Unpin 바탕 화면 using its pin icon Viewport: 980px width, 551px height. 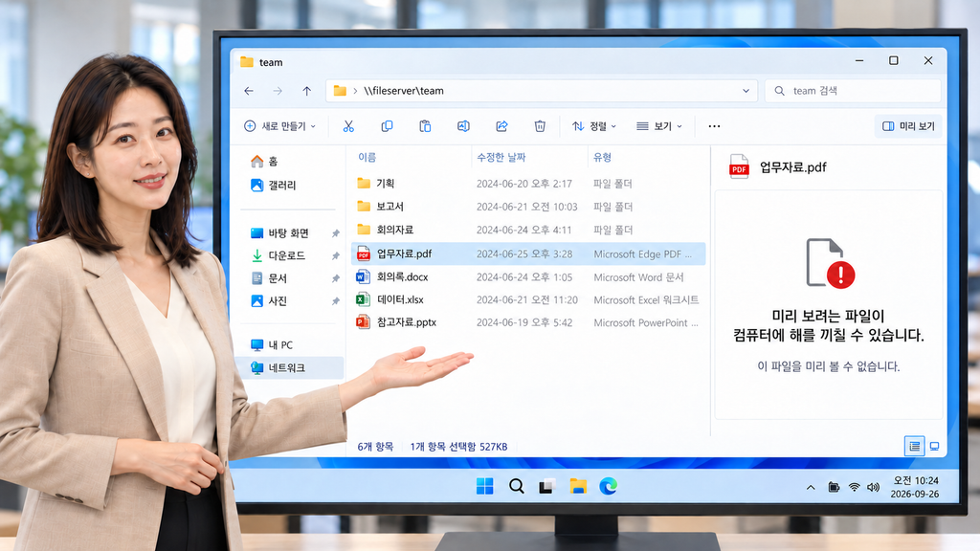pyautogui.click(x=336, y=233)
